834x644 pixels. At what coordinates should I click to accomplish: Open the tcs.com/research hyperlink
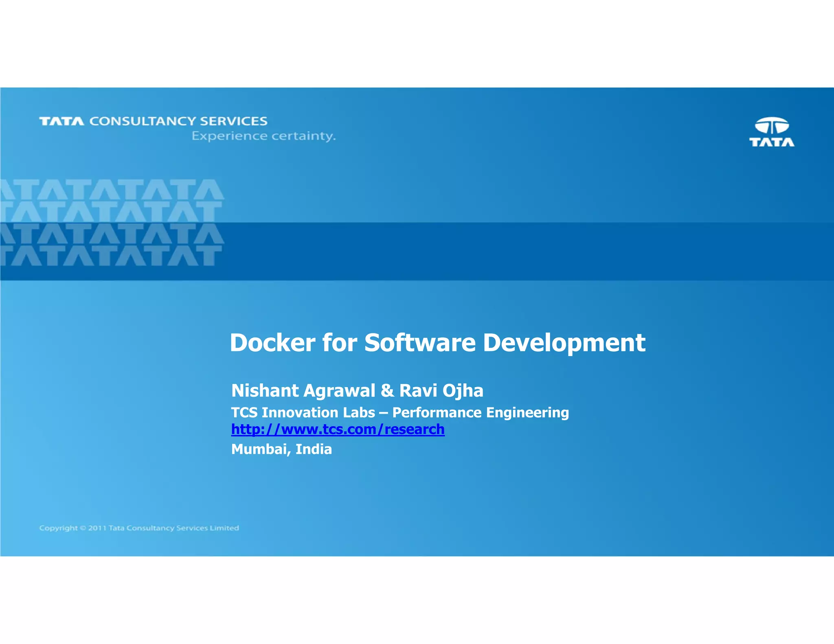tap(338, 429)
